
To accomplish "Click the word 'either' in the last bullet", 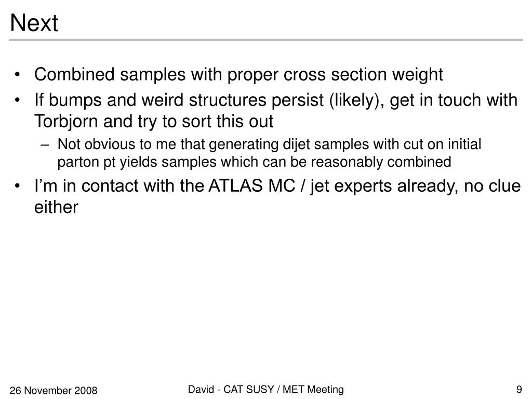I will 56,207.
